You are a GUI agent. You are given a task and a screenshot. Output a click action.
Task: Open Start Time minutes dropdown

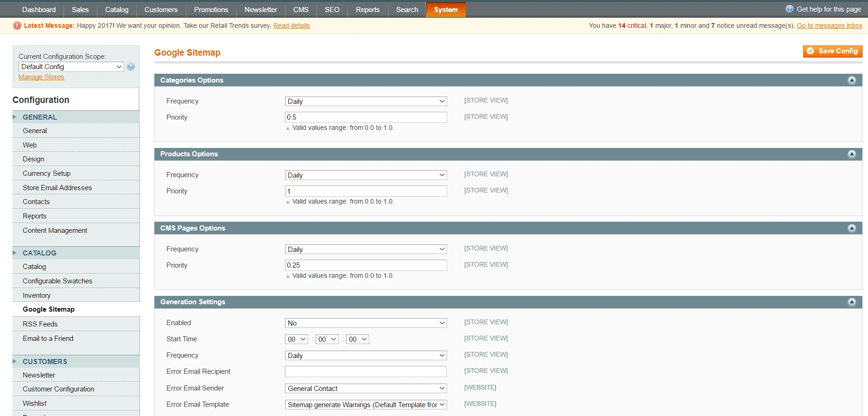point(327,339)
